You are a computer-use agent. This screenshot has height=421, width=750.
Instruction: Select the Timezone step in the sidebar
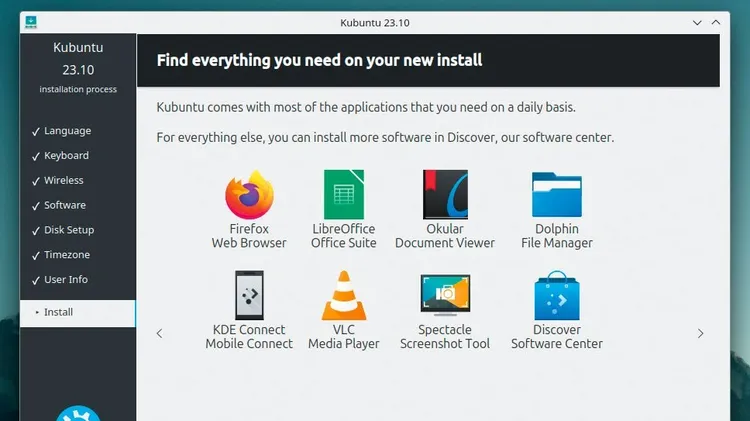pyautogui.click(x=67, y=255)
